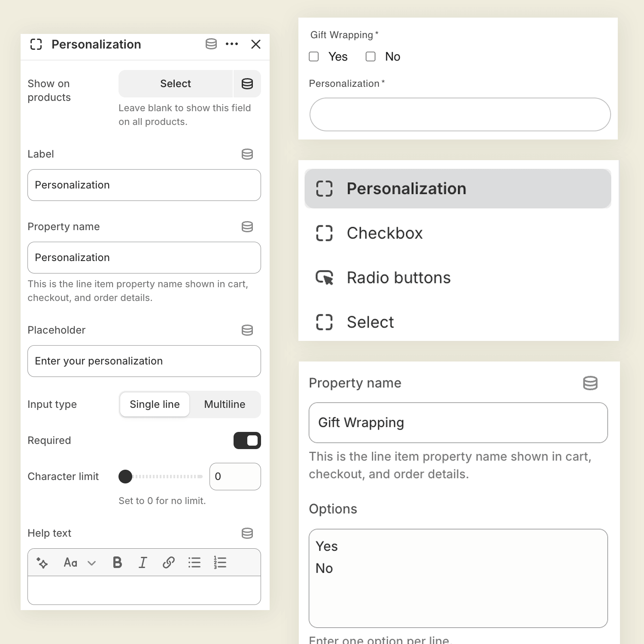This screenshot has width=644, height=644.
Task: Click the cursor icon beside Radio buttons
Action: pos(325,278)
